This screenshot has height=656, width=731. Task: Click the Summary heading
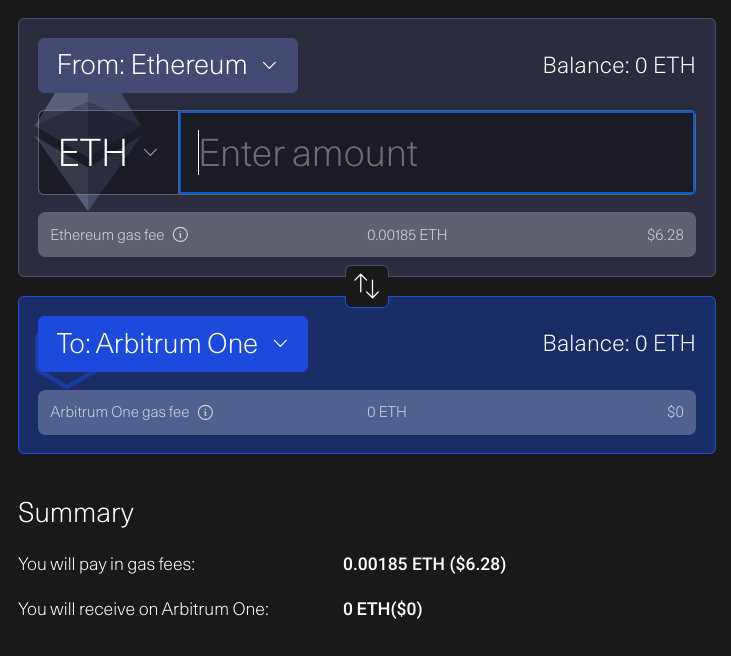coord(76,513)
